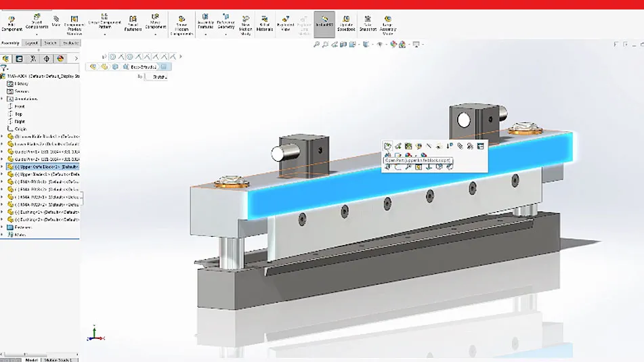Select Bushing<1> component in tree
The height and width of the screenshot is (362, 644).
click(x=43, y=212)
